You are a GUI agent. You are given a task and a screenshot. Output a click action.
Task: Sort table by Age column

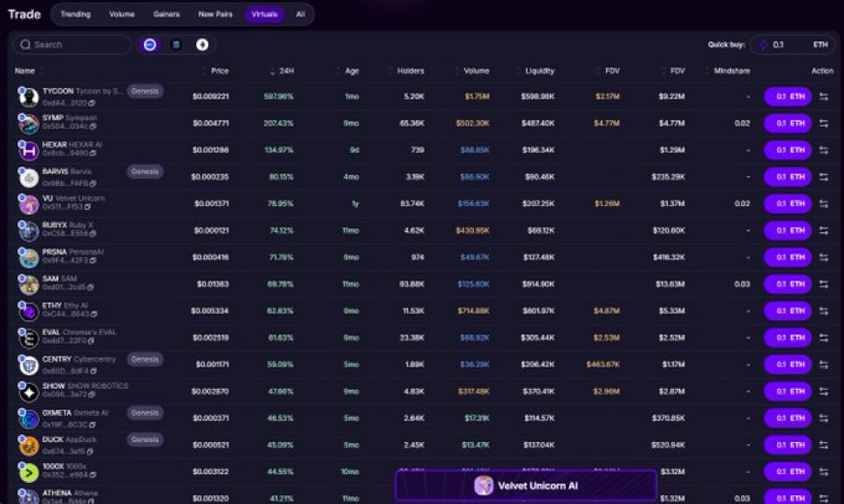click(x=347, y=72)
